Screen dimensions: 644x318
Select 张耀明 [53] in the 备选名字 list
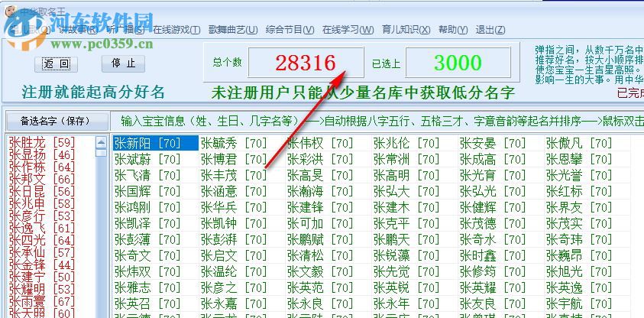pos(42,289)
